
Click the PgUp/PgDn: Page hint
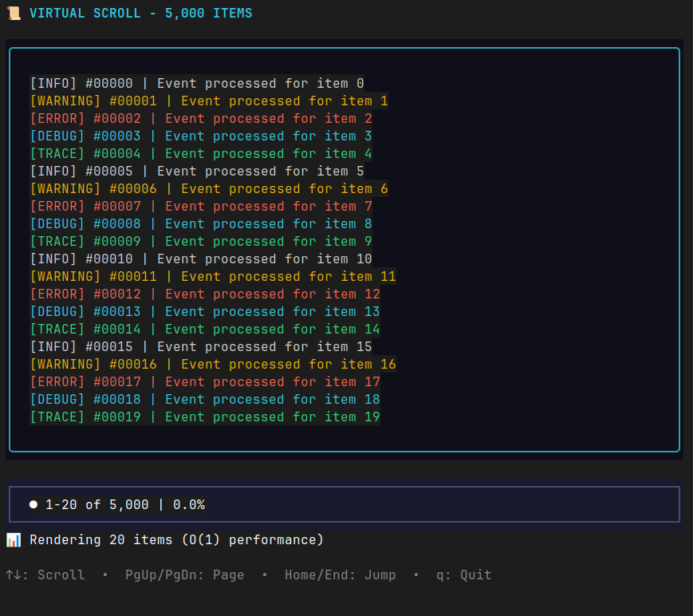tap(185, 575)
